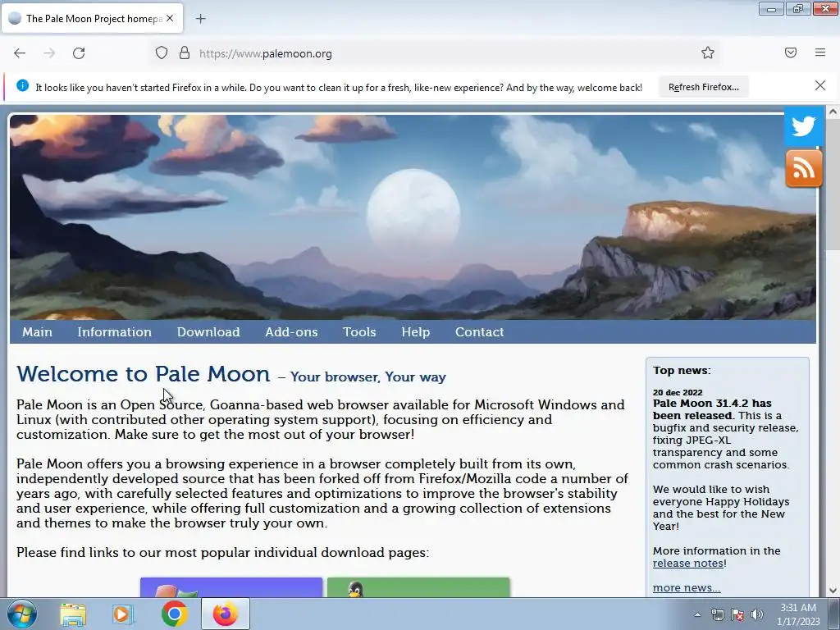
Task: Select the Firefox taskbar button
Action: 226,614
